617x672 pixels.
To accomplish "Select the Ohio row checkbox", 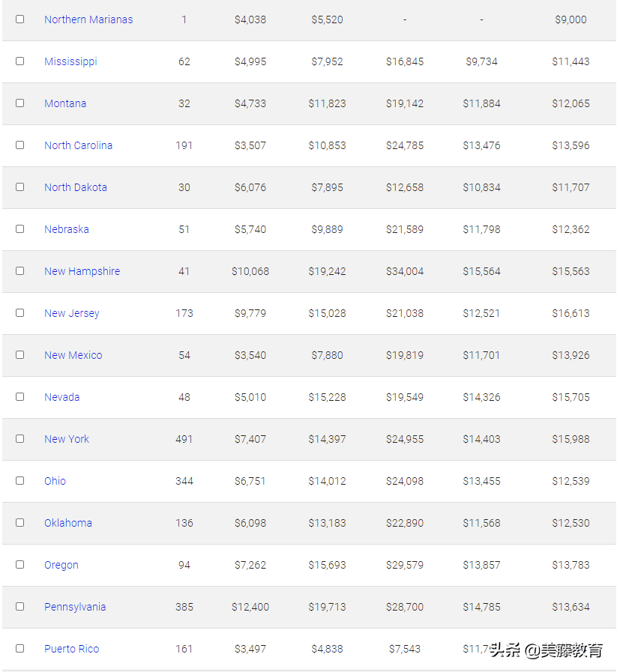I will click(20, 481).
